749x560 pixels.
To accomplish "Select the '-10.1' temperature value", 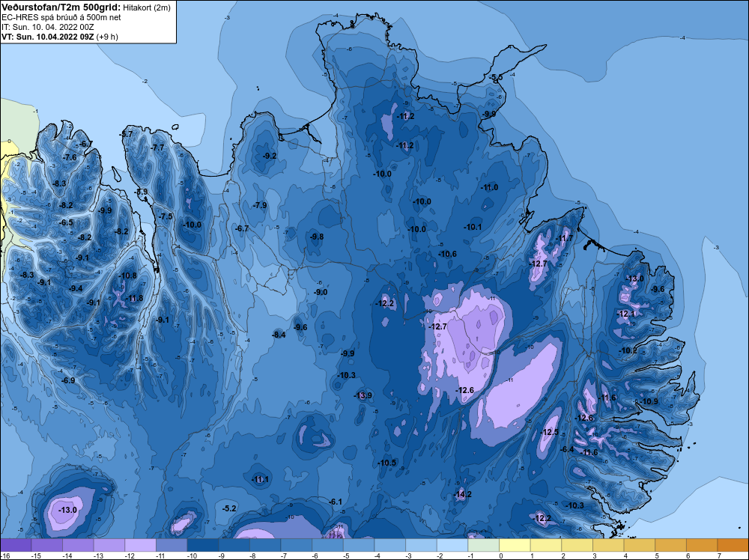I will click(473, 228).
